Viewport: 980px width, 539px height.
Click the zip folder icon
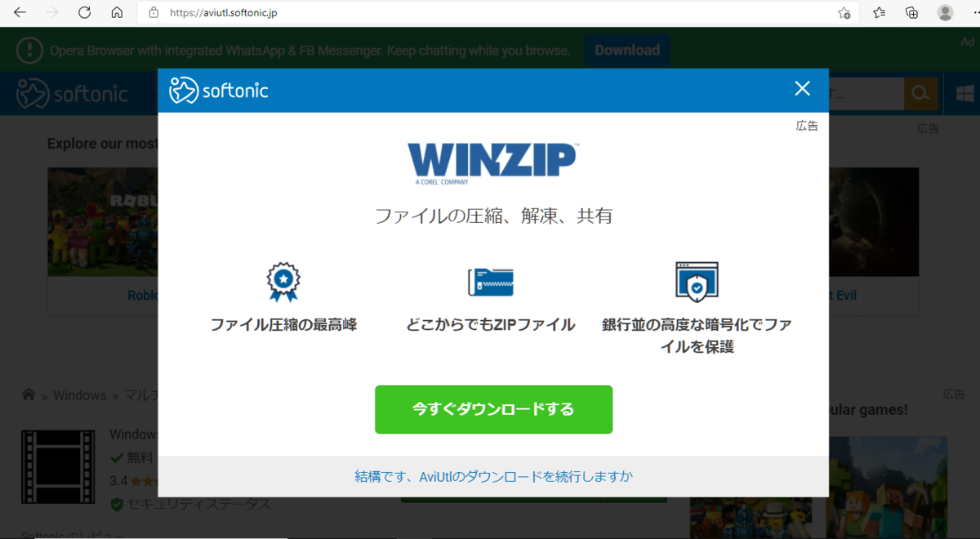490,282
